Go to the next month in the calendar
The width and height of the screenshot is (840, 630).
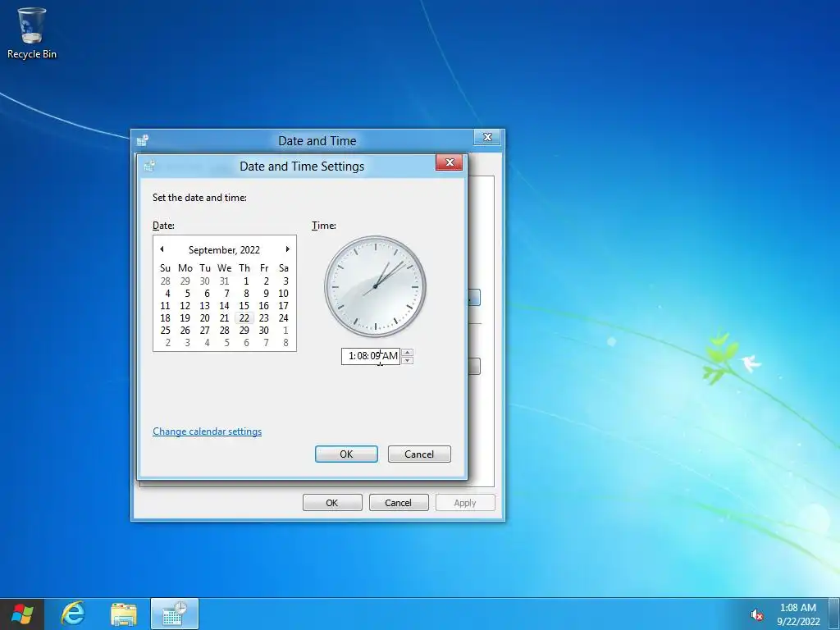pos(288,249)
